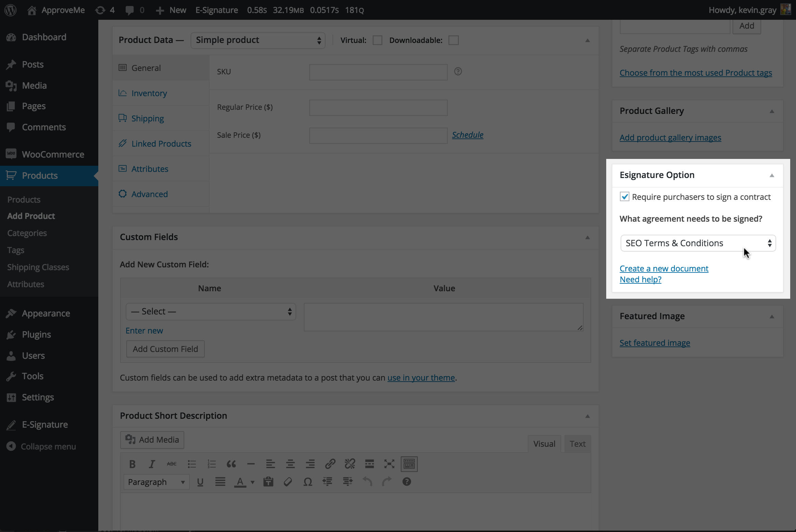Click the Regular Price input field
796x532 pixels.
point(379,107)
